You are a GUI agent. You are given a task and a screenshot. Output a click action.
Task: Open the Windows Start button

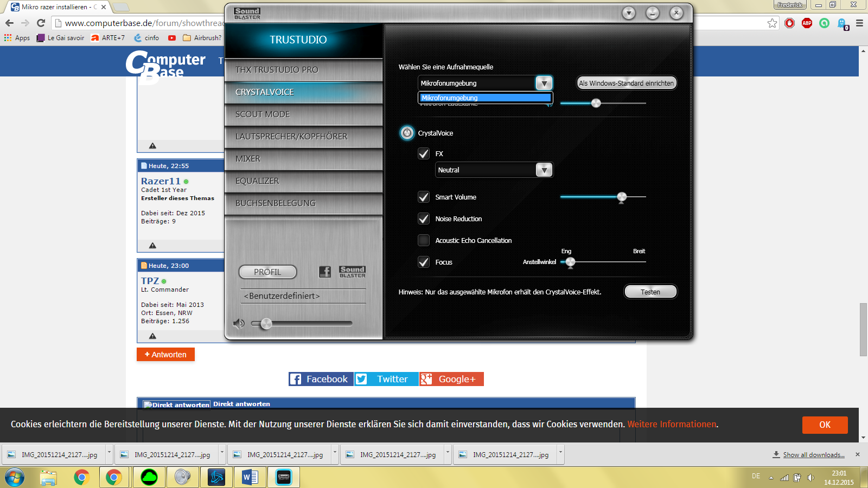15,477
